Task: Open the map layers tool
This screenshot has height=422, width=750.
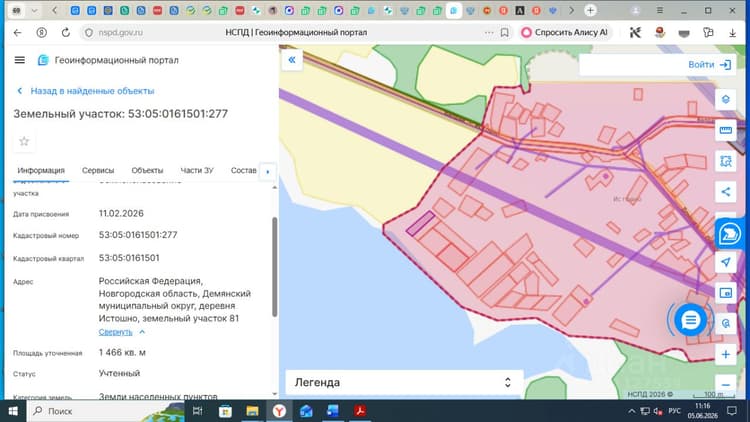Action: point(726,100)
